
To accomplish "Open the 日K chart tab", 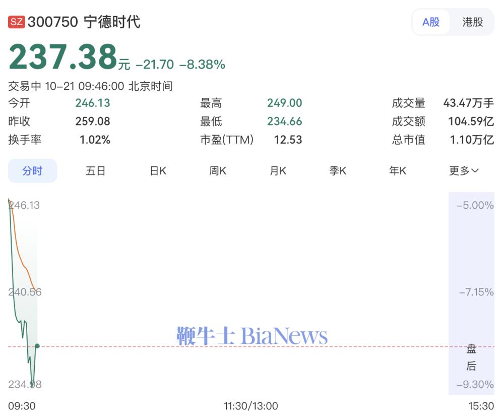I will pos(158,170).
